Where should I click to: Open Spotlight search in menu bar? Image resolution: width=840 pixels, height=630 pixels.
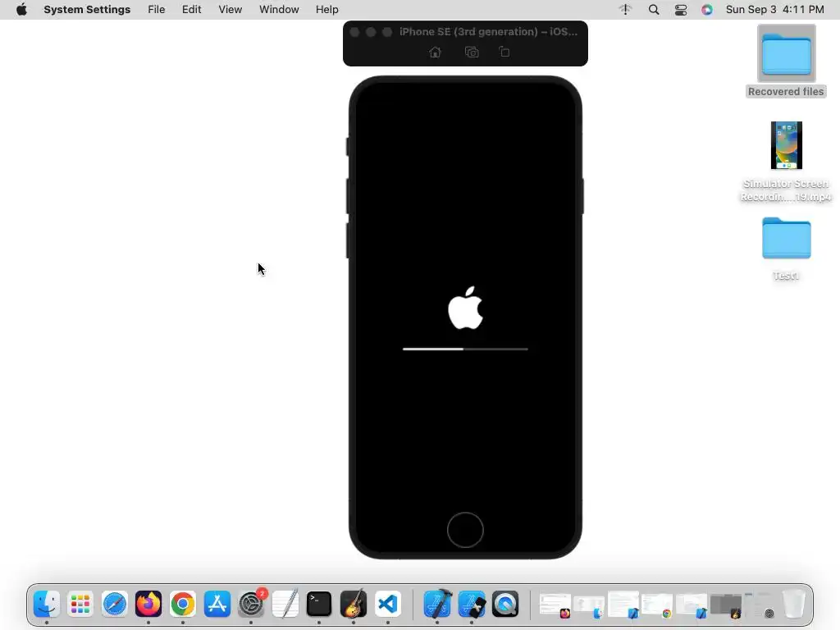[x=654, y=10]
